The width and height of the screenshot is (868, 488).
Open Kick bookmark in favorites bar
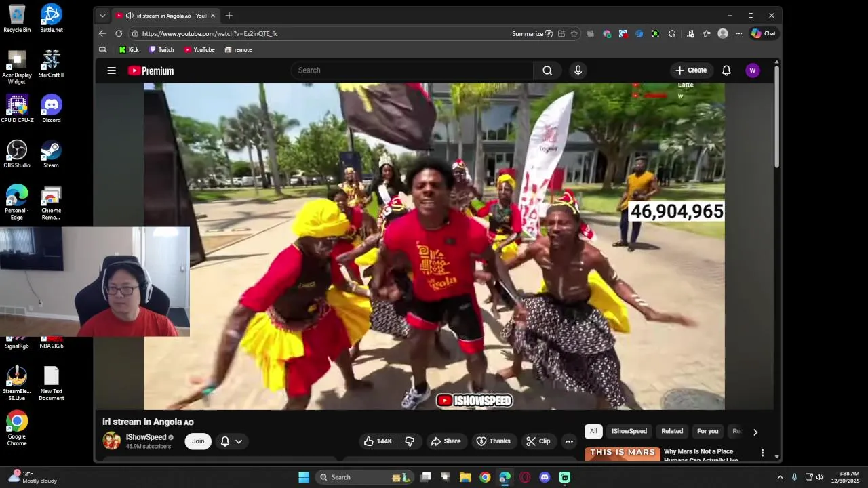click(129, 49)
